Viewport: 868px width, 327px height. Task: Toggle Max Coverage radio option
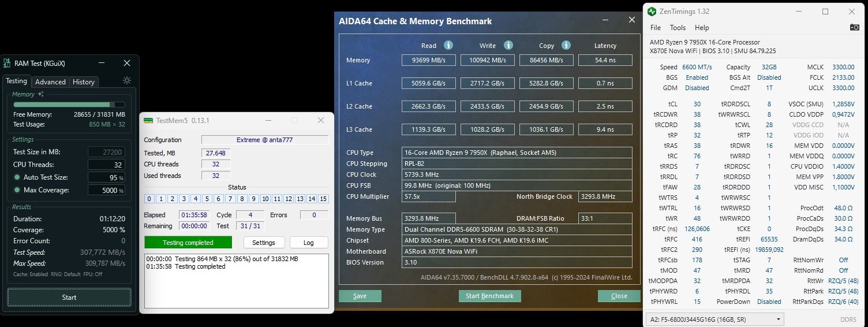(17, 190)
